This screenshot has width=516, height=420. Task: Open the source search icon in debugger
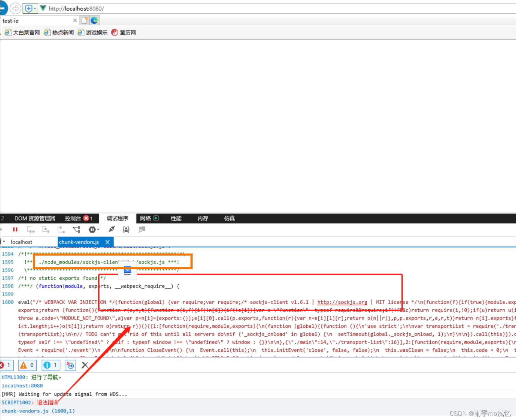[x=142, y=230]
